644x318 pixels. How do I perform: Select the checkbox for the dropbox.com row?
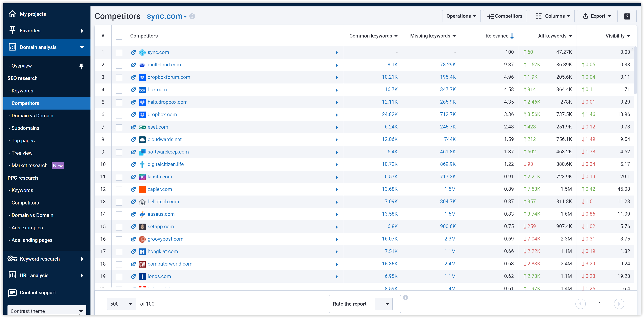point(119,115)
